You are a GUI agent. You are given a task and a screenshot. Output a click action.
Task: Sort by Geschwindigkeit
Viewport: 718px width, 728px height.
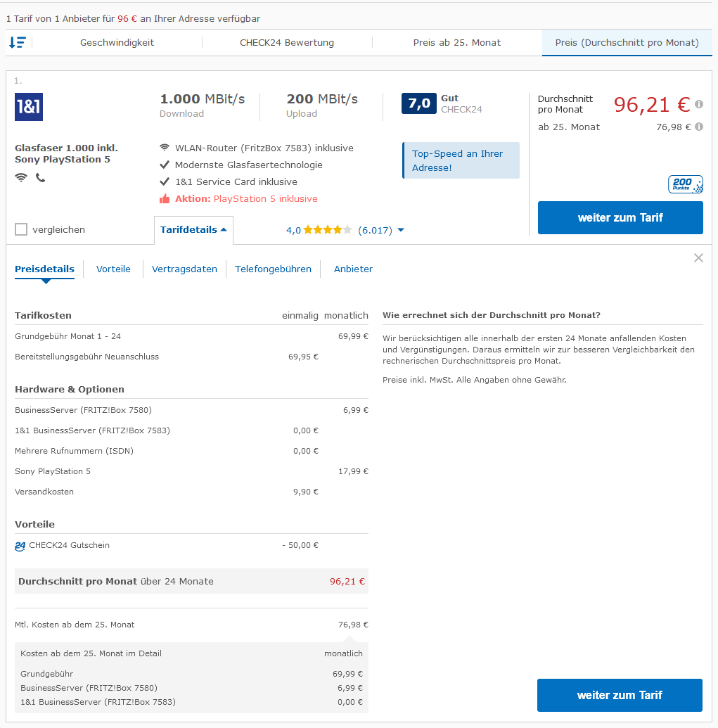[x=117, y=43]
